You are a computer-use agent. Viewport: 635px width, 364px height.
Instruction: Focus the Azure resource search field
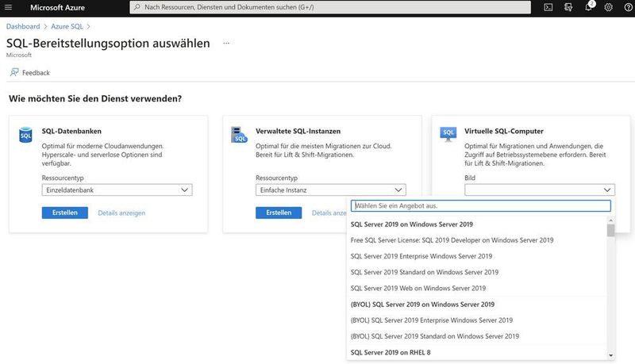tap(330, 7)
